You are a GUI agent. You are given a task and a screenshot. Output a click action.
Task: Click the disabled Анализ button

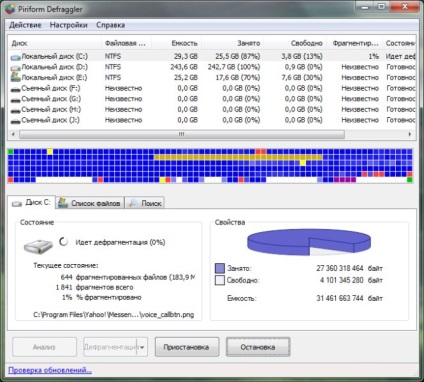[x=44, y=347]
